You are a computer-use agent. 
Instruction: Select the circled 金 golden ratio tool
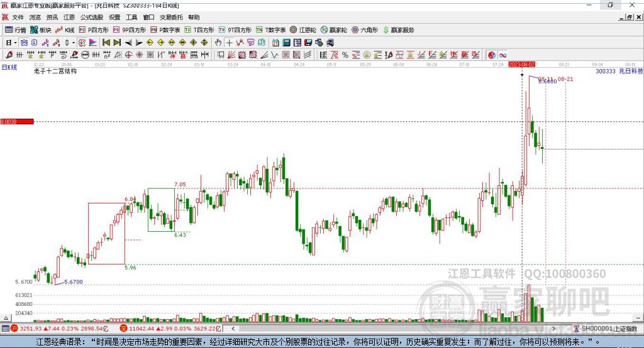point(367,55)
